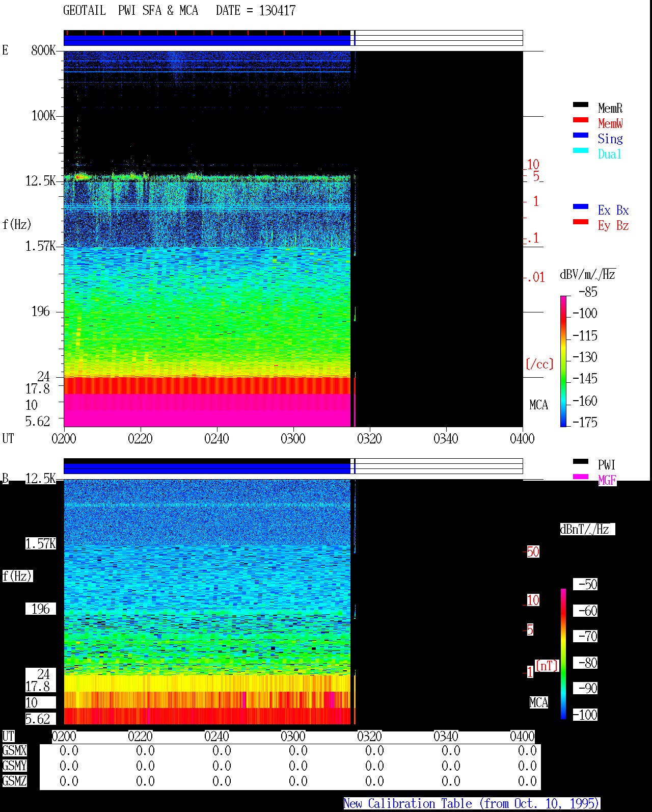Click the -130 color scale value
This screenshot has height=812, width=652.
tap(585, 357)
